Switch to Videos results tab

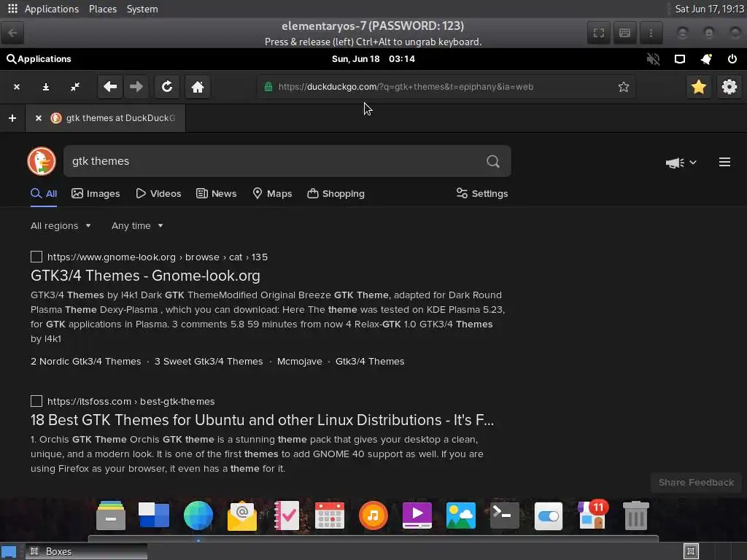[x=158, y=193]
